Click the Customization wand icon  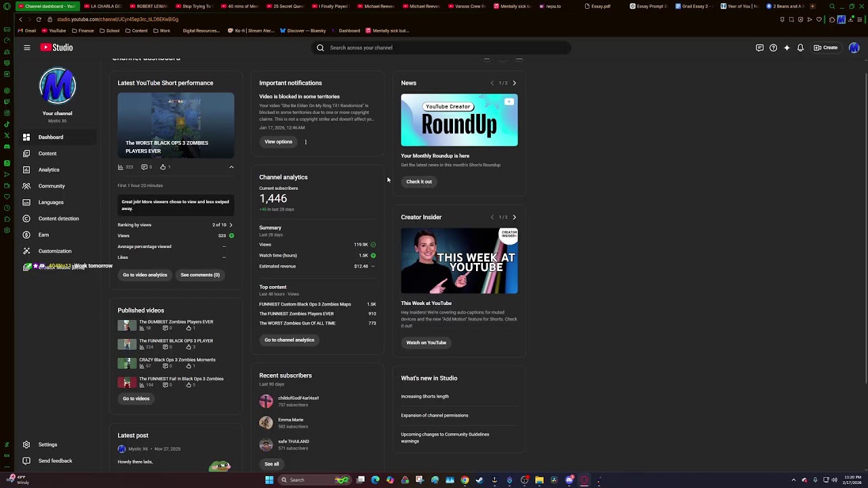click(26, 251)
